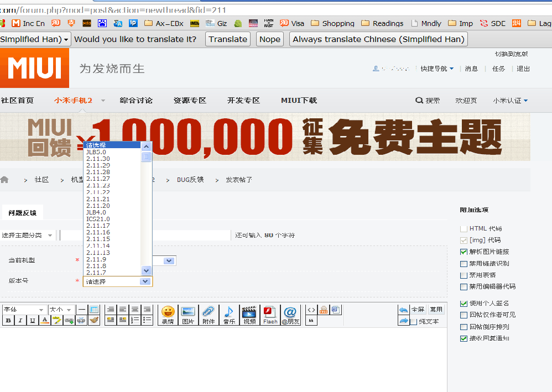Open the 选择主题分类 dropdown
Viewport: 552px width, 392px height.
[27, 235]
